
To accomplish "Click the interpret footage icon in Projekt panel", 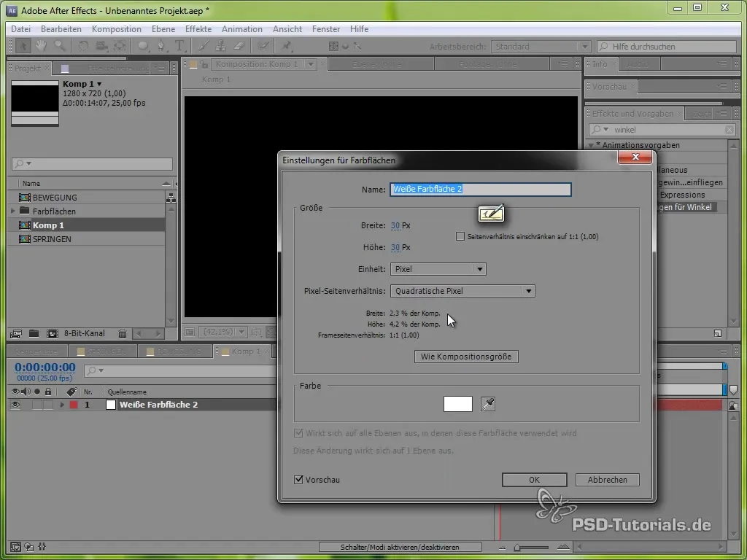I will tap(16, 334).
